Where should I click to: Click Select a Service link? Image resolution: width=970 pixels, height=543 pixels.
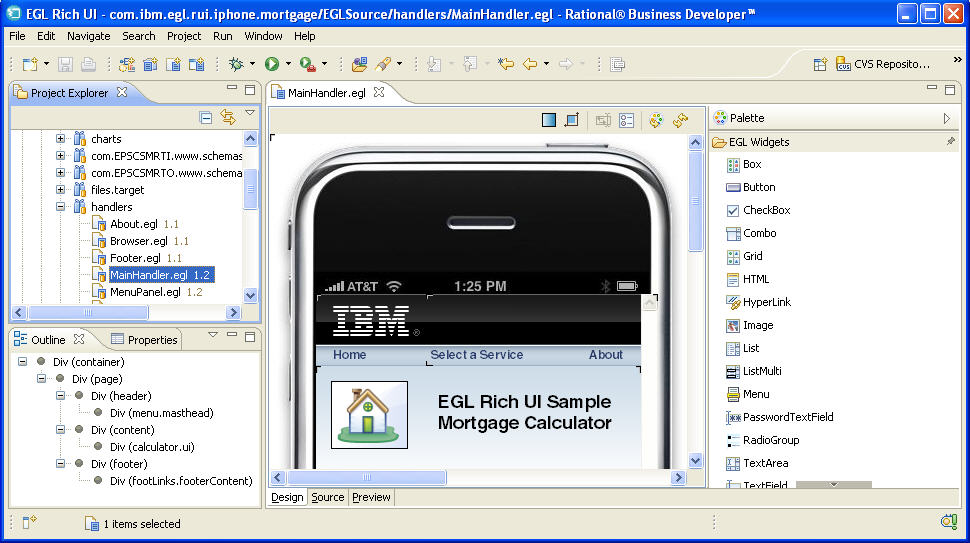476,354
